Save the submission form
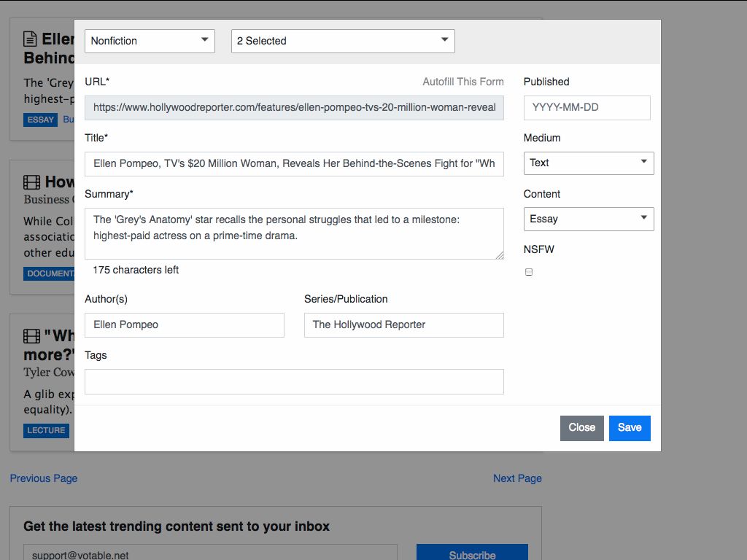 pos(629,428)
